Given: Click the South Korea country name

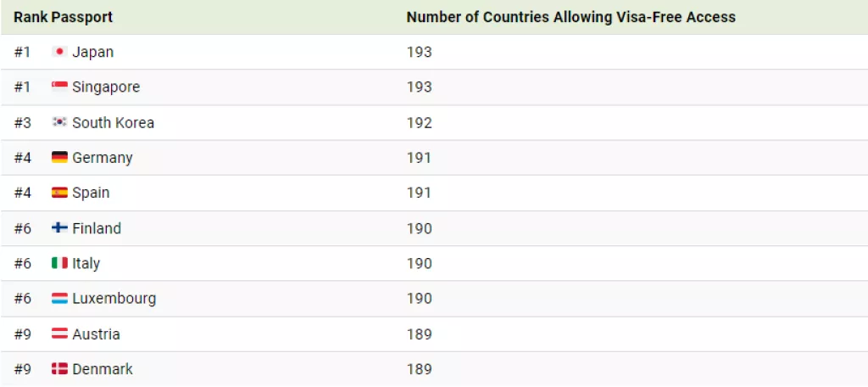Looking at the screenshot, I should (113, 122).
